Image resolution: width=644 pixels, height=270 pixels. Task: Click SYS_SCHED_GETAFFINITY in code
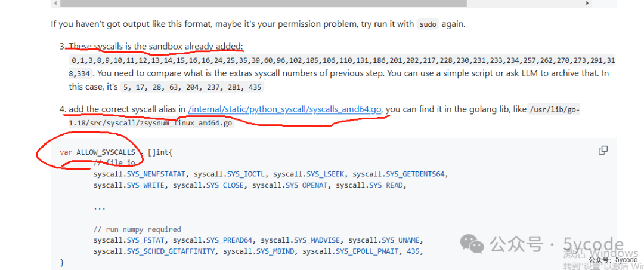[x=171, y=251]
